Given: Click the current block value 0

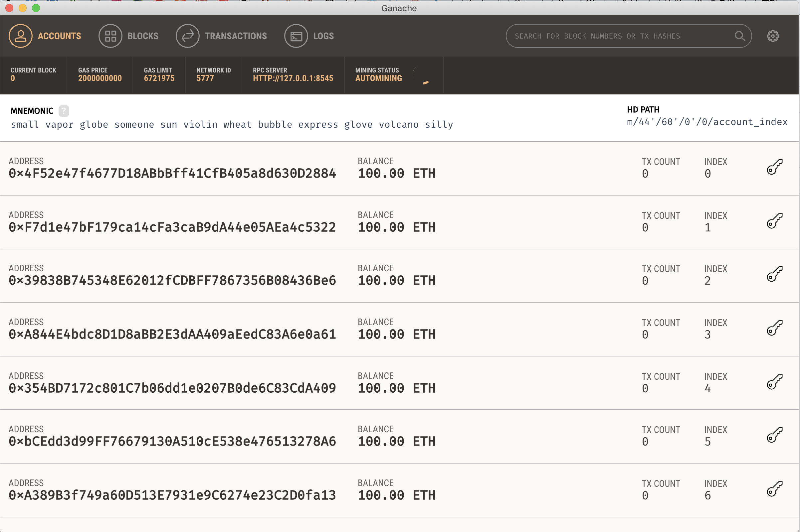Looking at the screenshot, I should pyautogui.click(x=13, y=78).
